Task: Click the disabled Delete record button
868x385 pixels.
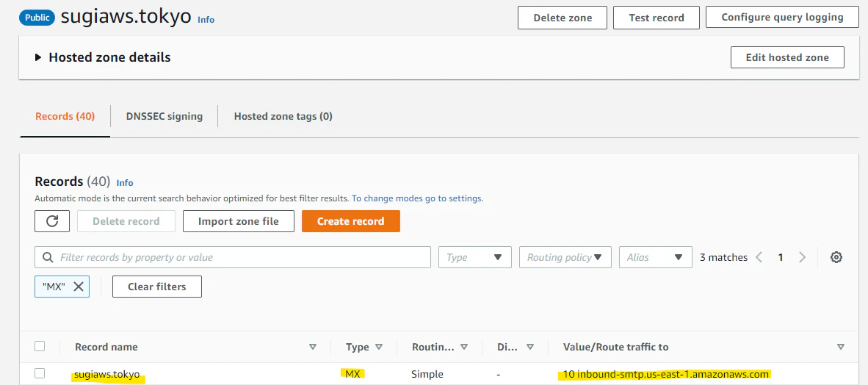Action: [x=126, y=221]
